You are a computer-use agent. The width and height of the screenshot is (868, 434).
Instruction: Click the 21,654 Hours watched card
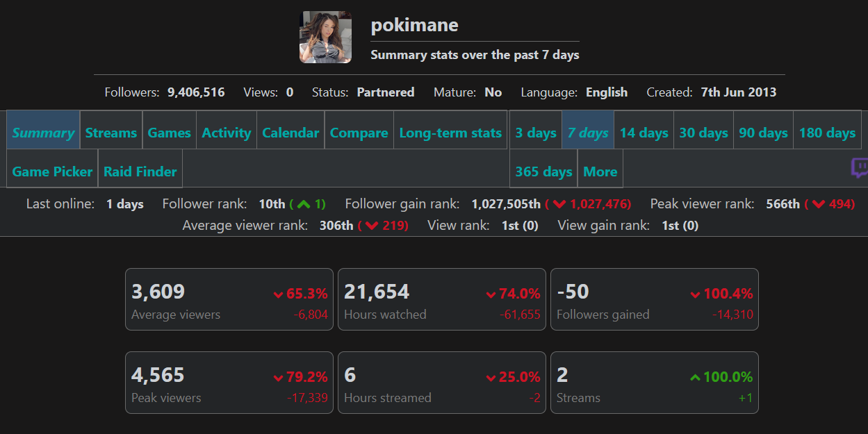coord(442,299)
